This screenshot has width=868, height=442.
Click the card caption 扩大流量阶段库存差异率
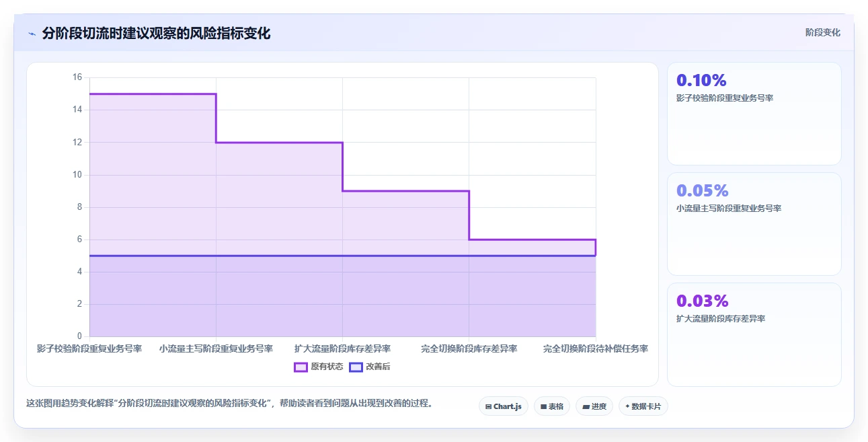(x=721, y=318)
